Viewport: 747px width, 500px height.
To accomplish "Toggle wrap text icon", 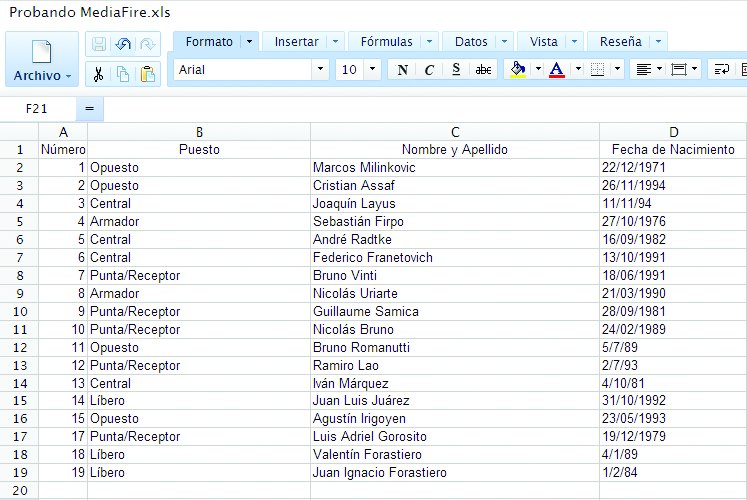I will point(721,70).
